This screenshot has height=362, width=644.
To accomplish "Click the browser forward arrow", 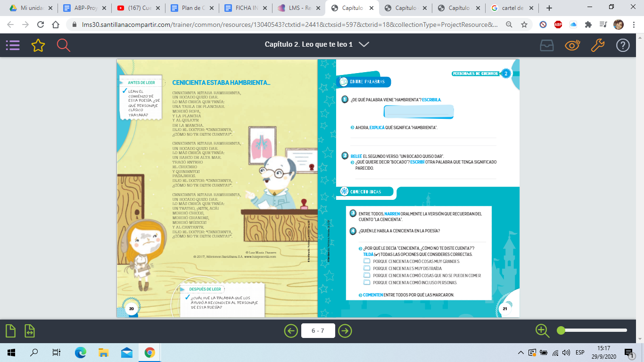I will (25, 25).
